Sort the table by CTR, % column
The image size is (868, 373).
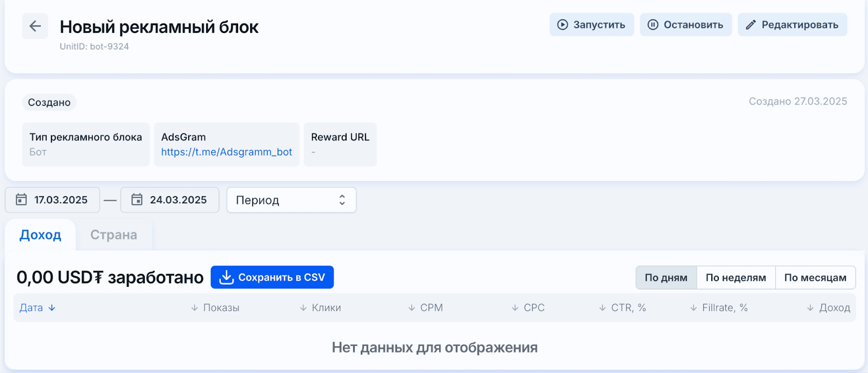tap(623, 308)
